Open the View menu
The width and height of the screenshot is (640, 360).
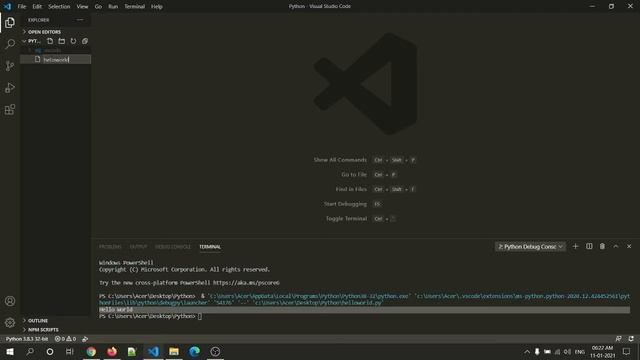pyautogui.click(x=82, y=7)
